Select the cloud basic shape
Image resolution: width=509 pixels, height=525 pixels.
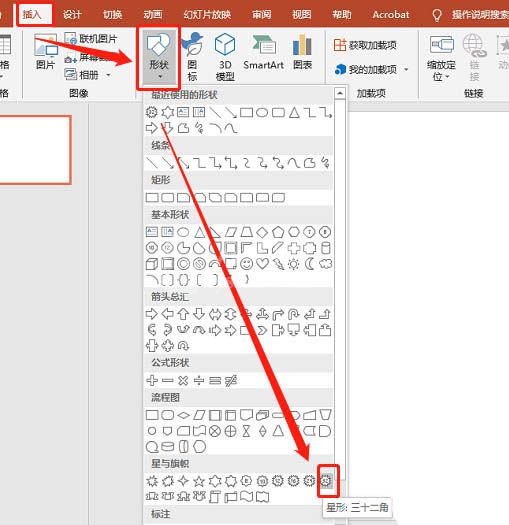pyautogui.click(x=325, y=264)
